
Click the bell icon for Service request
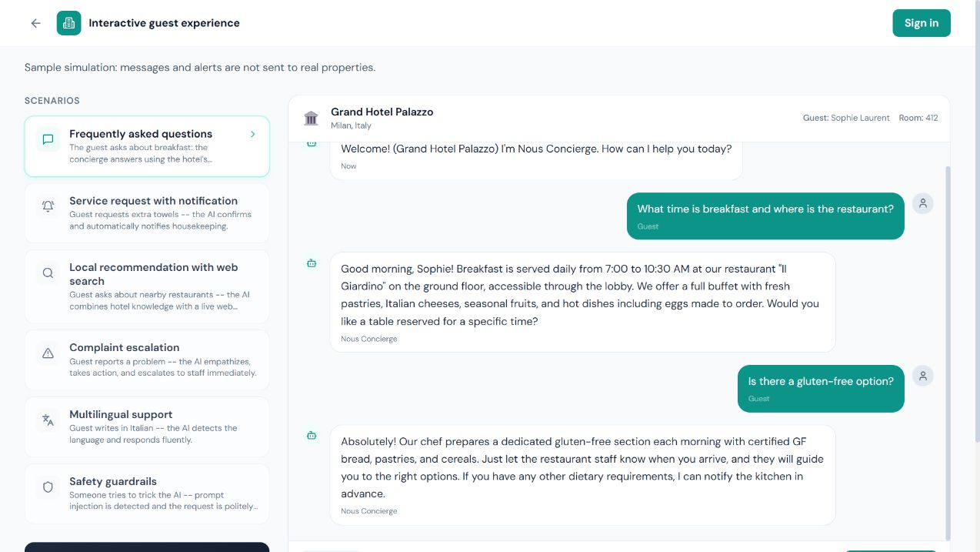click(x=48, y=206)
